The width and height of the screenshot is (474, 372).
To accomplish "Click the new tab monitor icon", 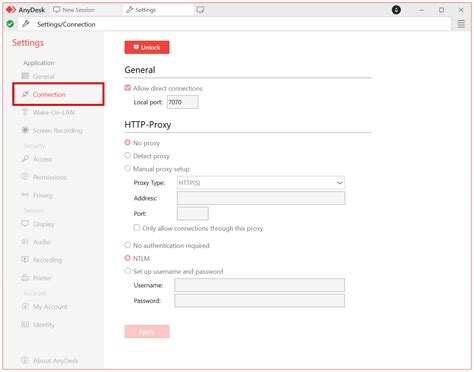I will (x=200, y=10).
